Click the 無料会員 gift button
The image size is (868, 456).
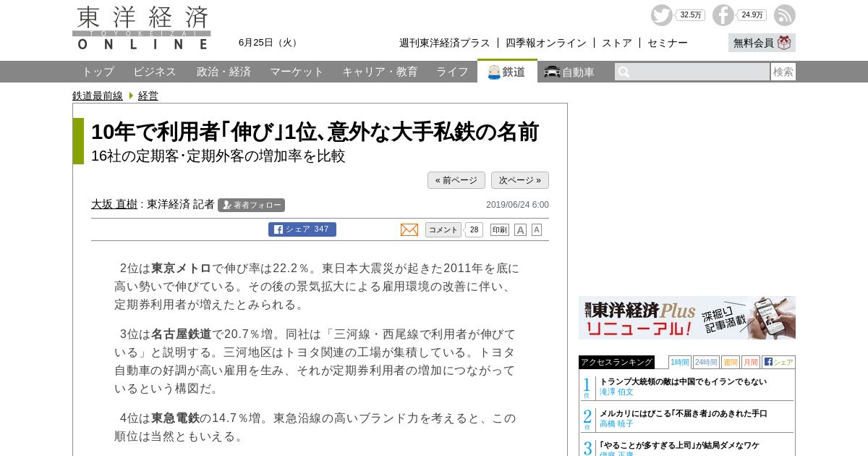762,43
